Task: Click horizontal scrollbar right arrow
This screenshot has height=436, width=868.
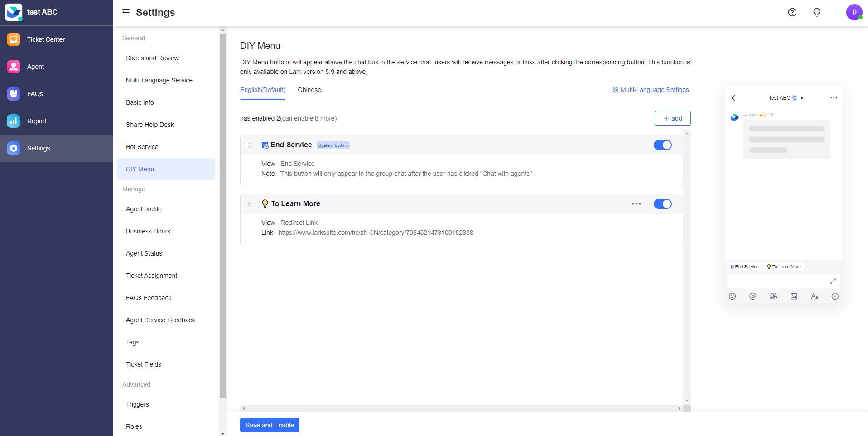Action: pos(679,408)
